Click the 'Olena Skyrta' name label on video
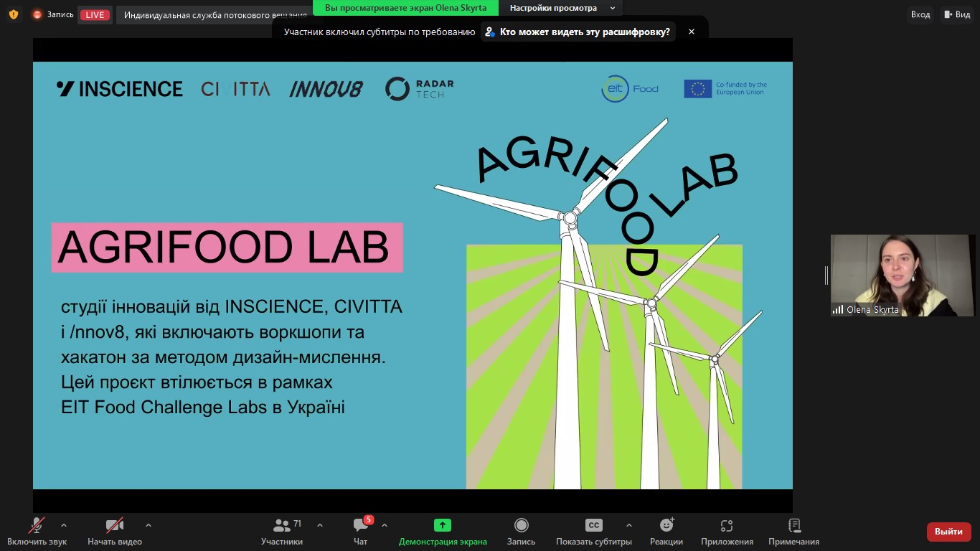This screenshot has height=551, width=980. coord(872,310)
